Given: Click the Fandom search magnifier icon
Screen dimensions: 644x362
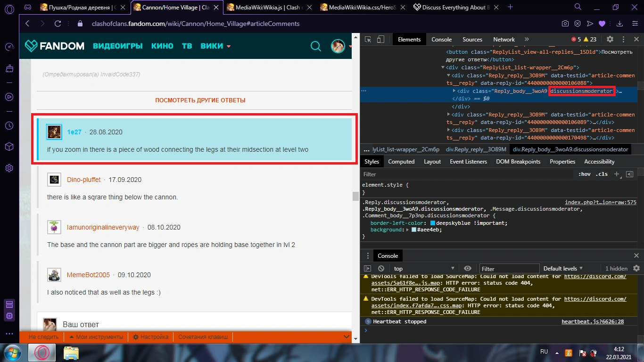Looking at the screenshot, I should point(315,46).
